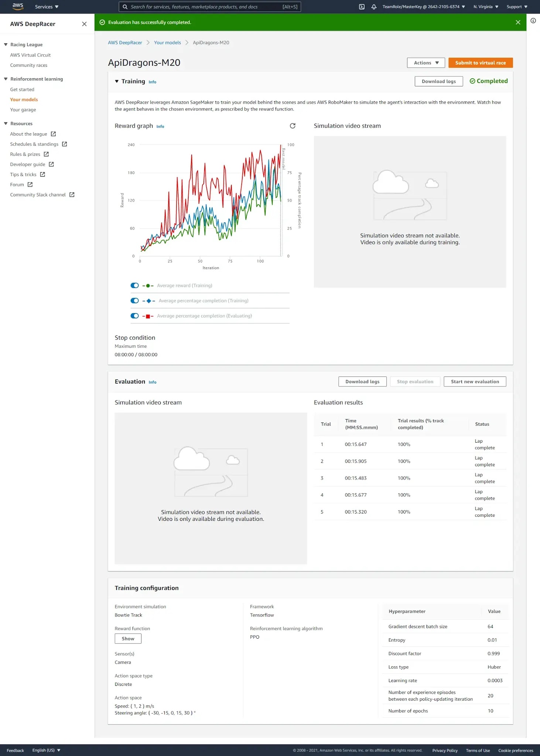This screenshot has width=540, height=756.
Task: Click external link icon next to Rules & prizes
Action: click(x=46, y=154)
